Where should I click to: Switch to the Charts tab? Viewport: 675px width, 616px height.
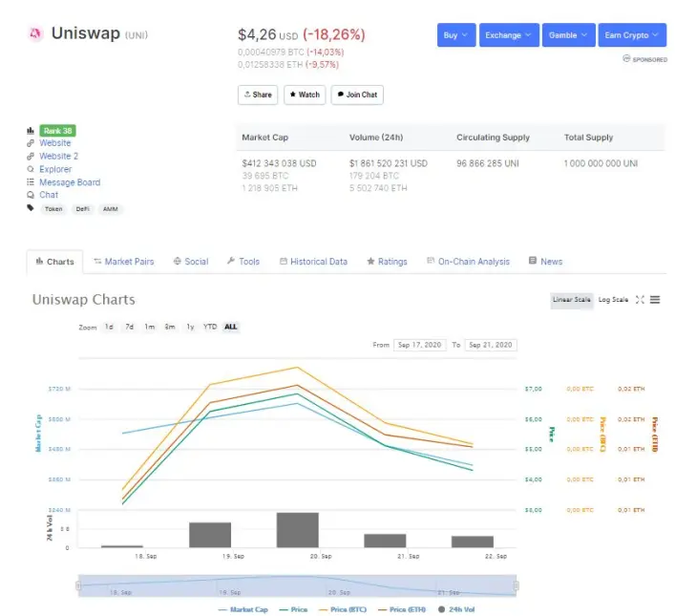(x=54, y=262)
